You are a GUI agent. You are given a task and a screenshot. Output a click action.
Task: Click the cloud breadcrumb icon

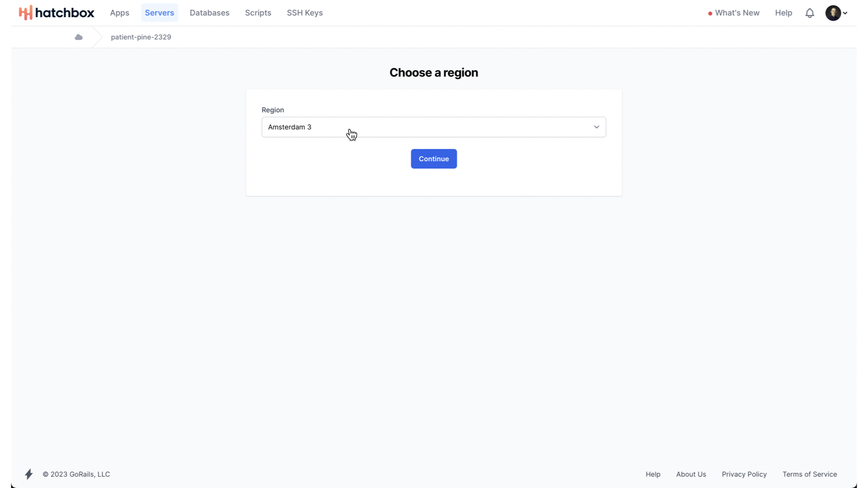tap(79, 37)
